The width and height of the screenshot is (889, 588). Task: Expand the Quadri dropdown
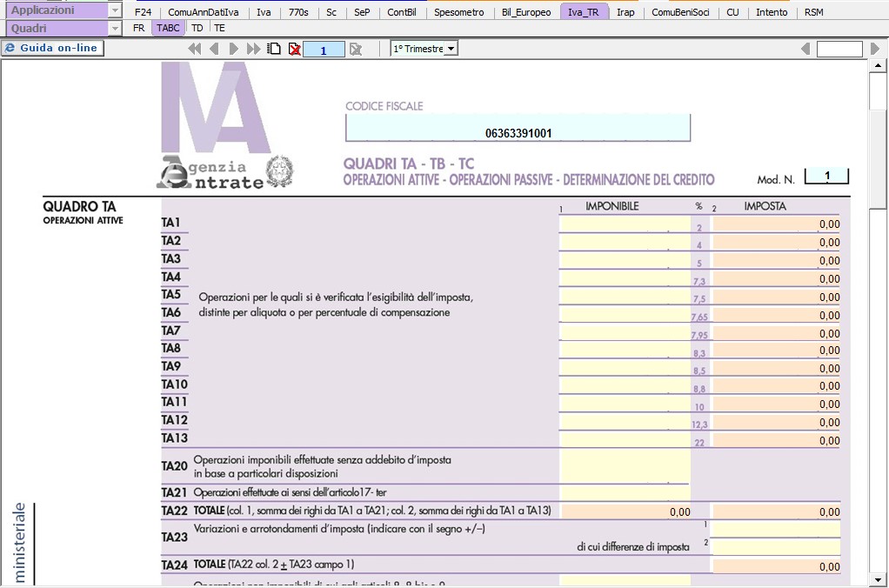(115, 29)
